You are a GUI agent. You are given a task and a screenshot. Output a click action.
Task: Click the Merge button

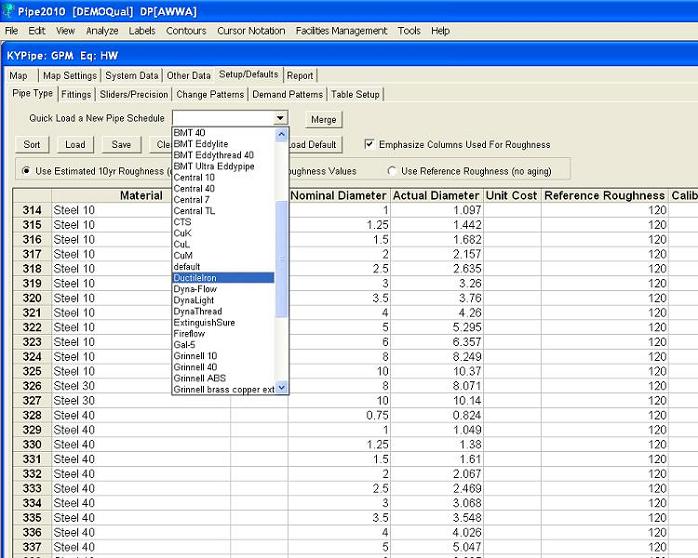pos(324,119)
